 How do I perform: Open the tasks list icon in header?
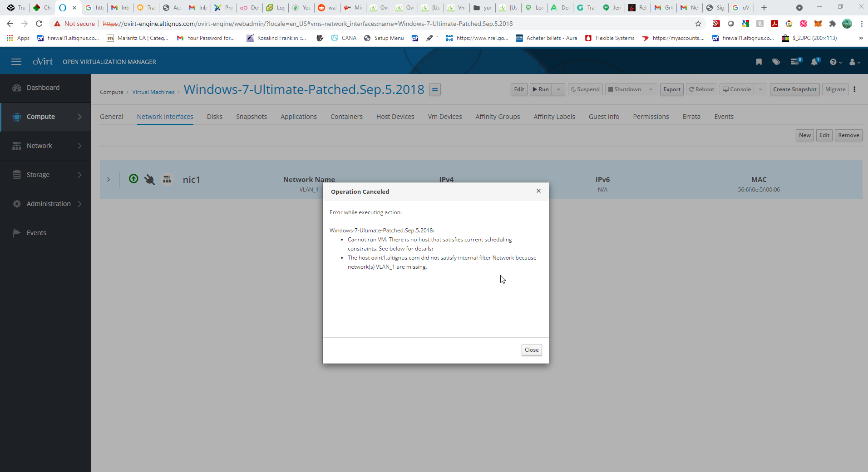[x=795, y=62]
